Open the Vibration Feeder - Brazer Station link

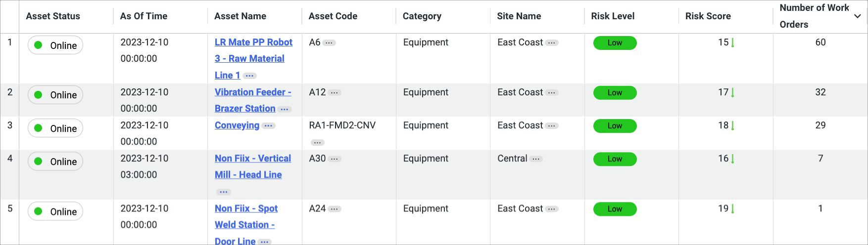coord(253,100)
